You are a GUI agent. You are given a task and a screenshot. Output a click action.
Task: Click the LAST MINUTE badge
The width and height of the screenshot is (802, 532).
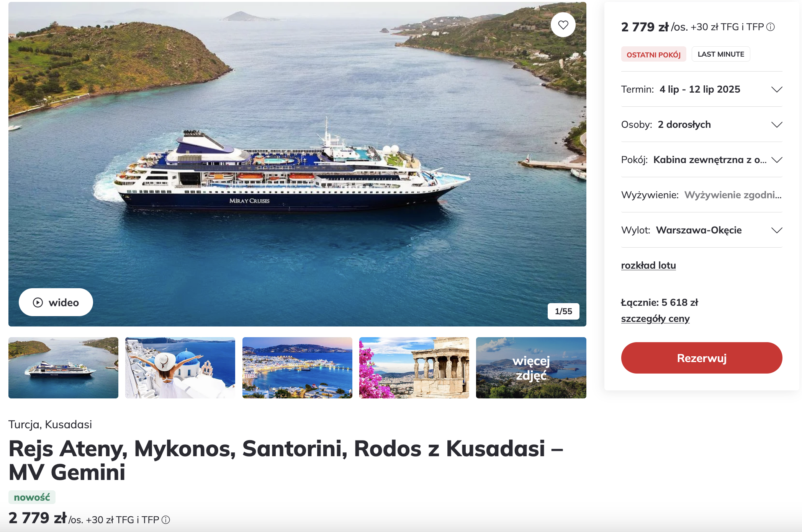(x=721, y=54)
